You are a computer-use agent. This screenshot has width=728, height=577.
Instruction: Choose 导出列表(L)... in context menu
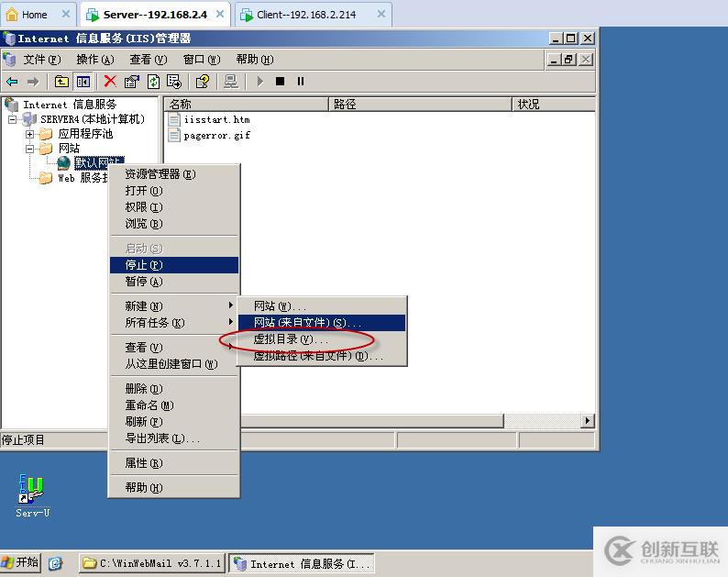click(x=174, y=438)
